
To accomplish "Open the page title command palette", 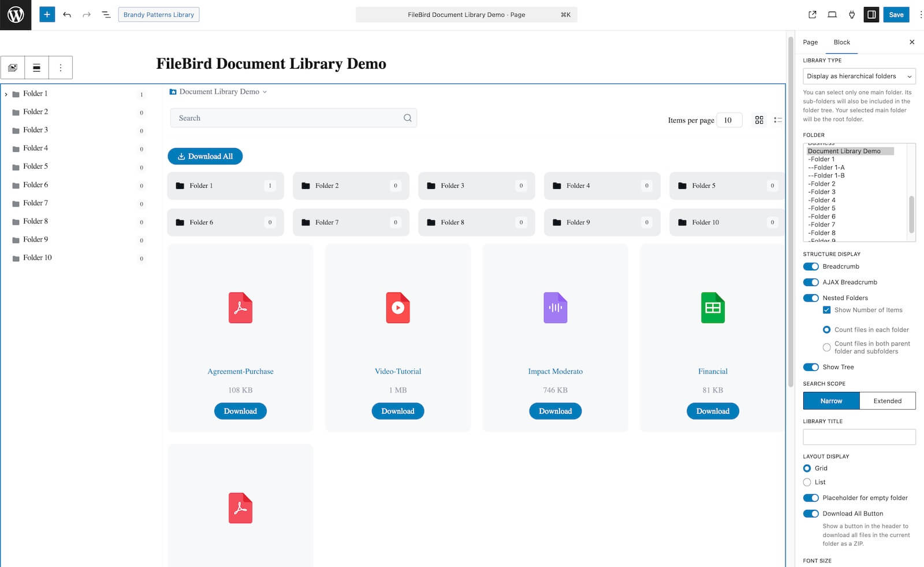I will point(466,15).
